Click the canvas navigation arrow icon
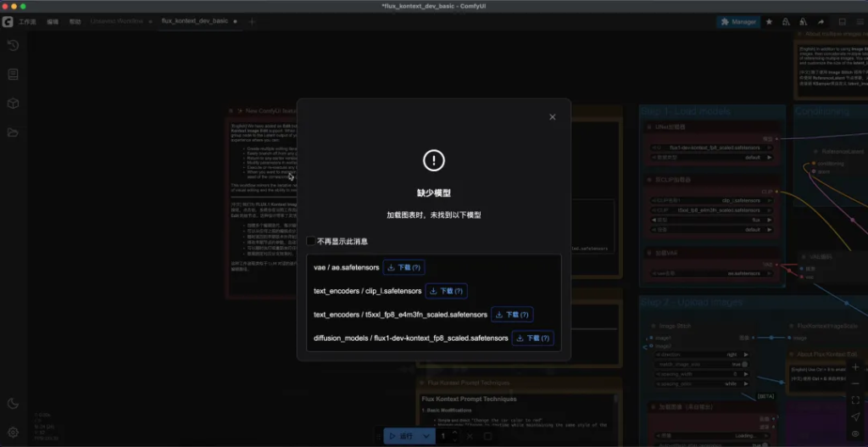Image resolution: width=868 pixels, height=447 pixels. coord(855,416)
